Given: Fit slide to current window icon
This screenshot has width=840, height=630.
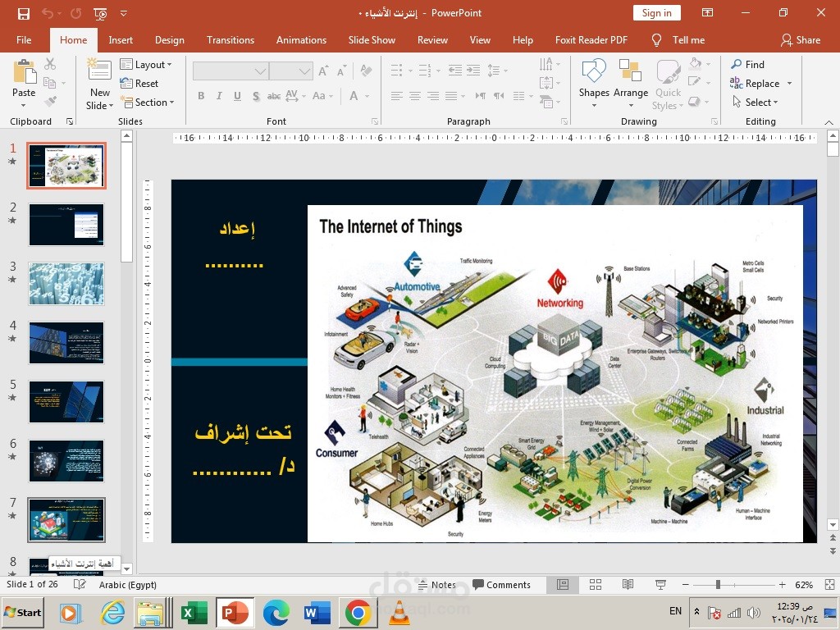Looking at the screenshot, I should click(829, 584).
